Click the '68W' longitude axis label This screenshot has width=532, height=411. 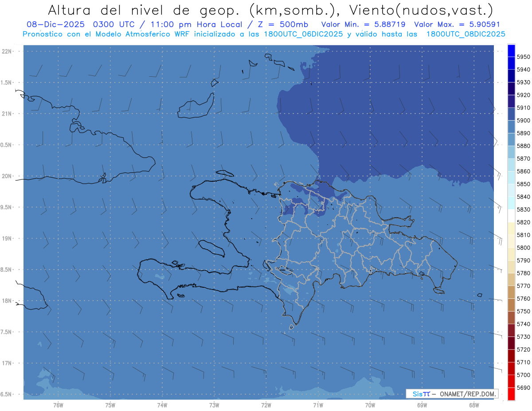pos(474,405)
